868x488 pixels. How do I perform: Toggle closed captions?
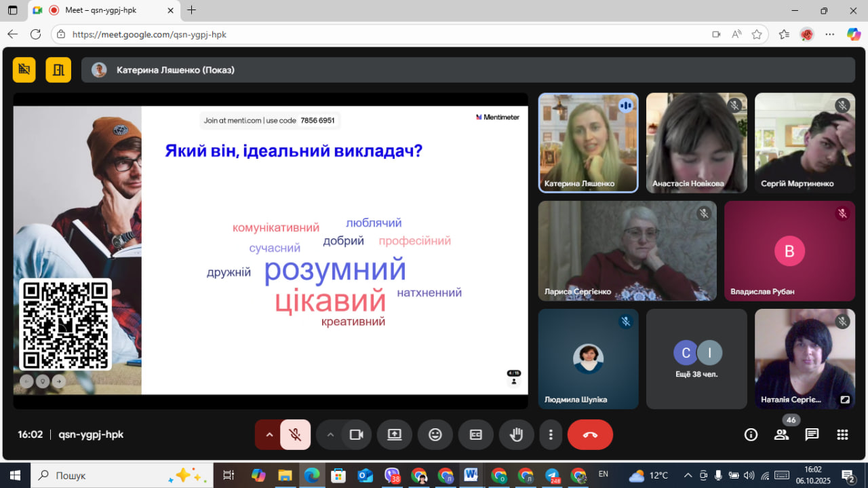point(476,435)
